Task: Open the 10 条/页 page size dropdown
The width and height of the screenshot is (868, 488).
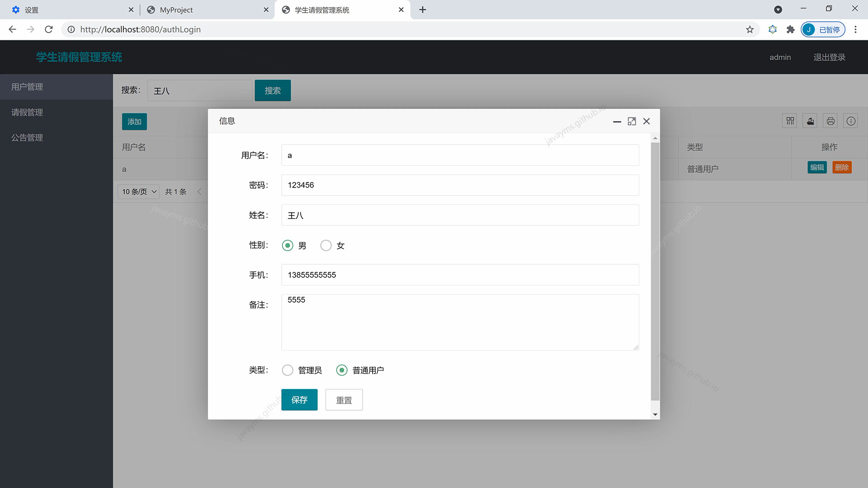Action: [138, 192]
